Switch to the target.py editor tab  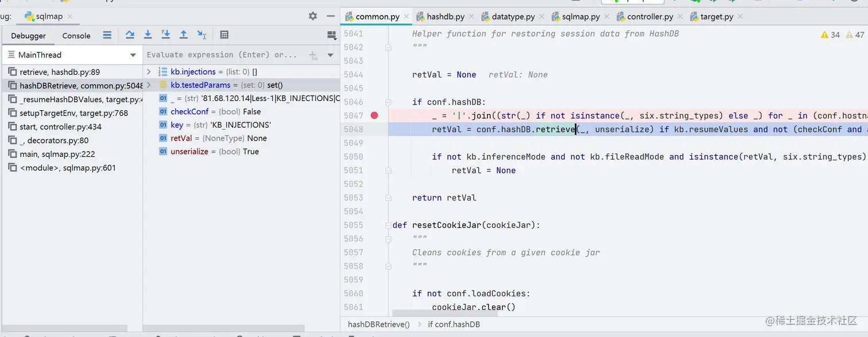click(716, 17)
